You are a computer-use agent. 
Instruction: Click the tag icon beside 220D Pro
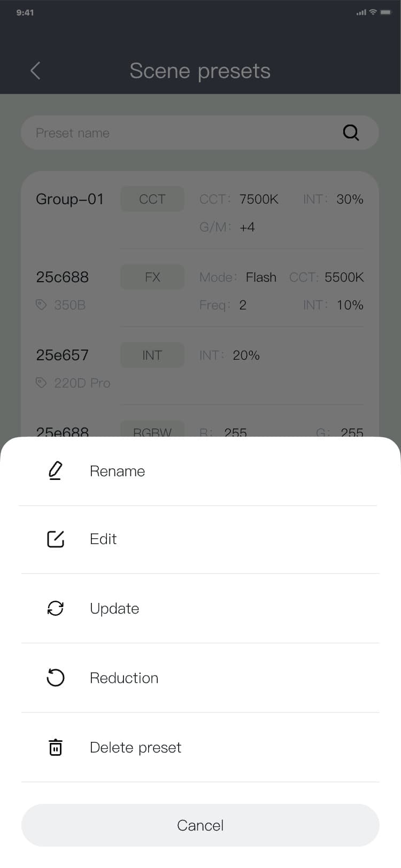coord(41,383)
